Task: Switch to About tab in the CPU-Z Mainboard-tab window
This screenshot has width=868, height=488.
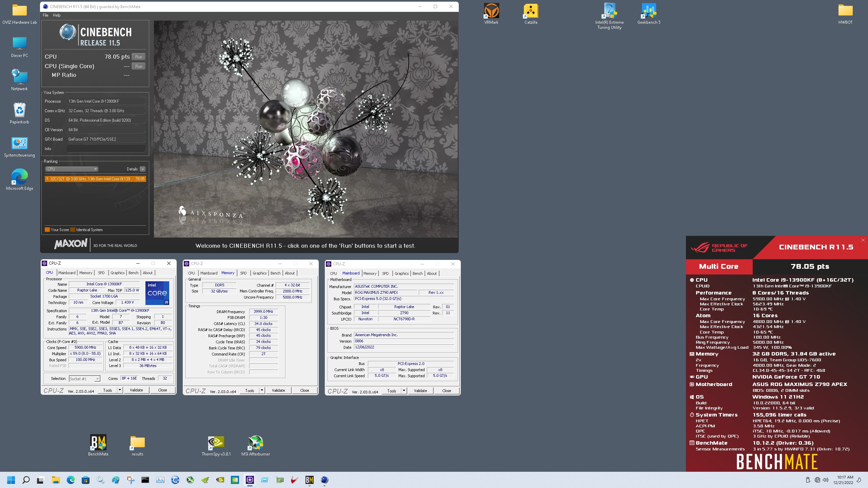Action: tap(432, 273)
